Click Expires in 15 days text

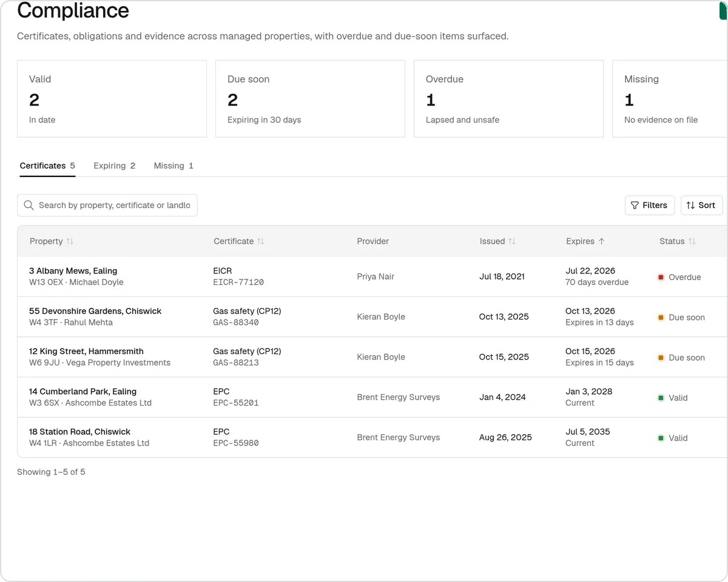click(x=599, y=363)
